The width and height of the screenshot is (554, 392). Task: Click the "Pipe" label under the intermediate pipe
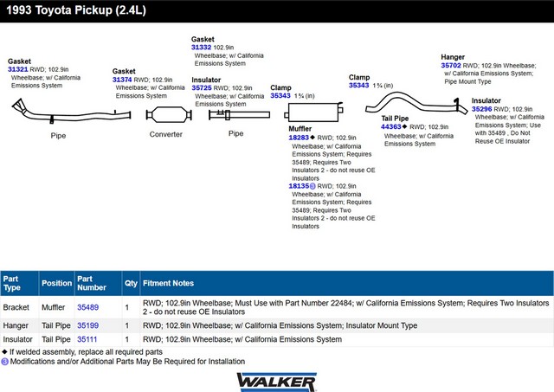[236, 133]
